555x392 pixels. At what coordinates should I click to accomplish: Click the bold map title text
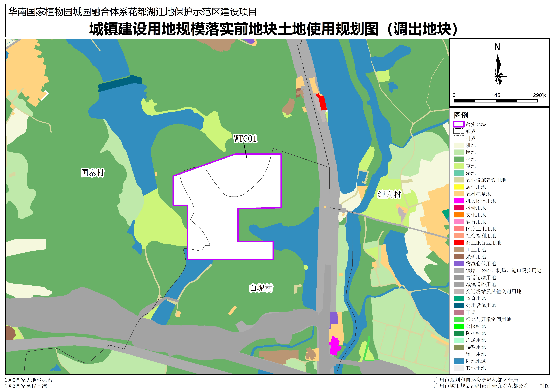pos(273,29)
